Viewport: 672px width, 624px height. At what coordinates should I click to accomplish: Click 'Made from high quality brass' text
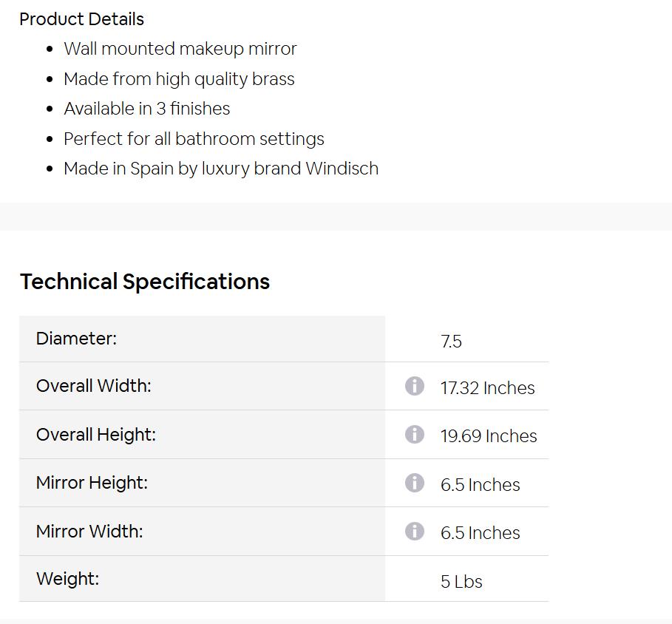tap(179, 79)
